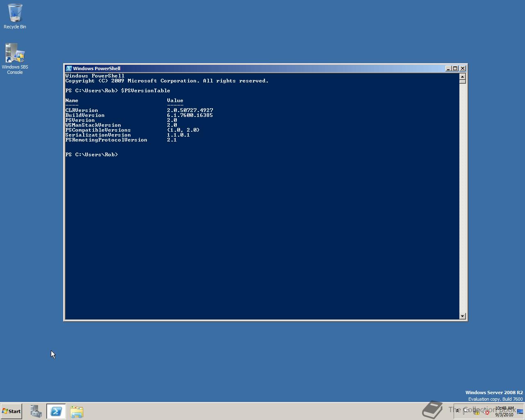Open the Recycle Bin desktop icon

[15, 16]
